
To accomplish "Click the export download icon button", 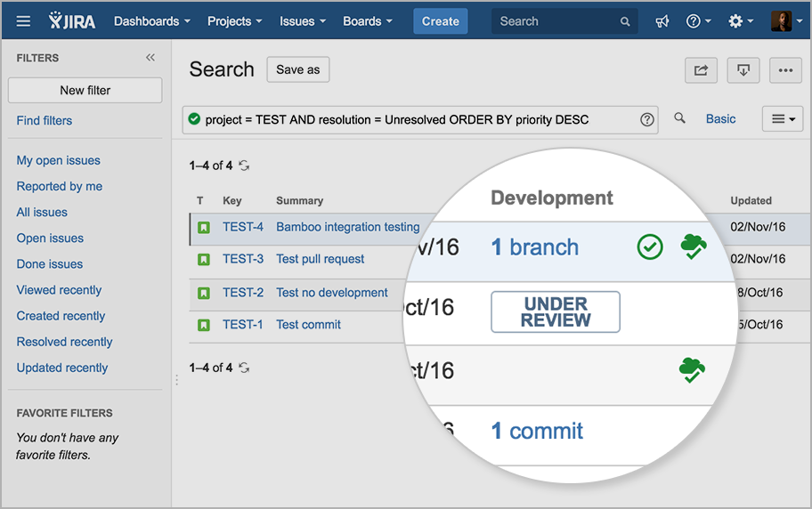I will 743,70.
